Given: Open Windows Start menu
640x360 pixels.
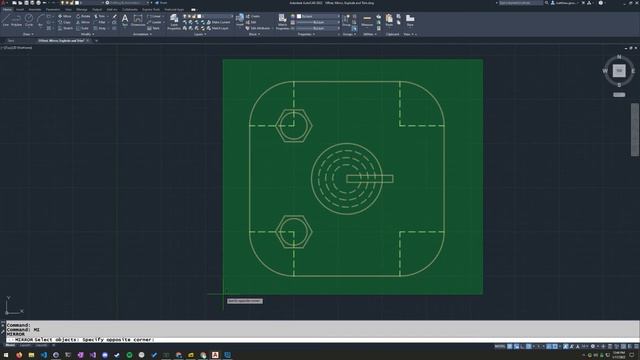Looking at the screenshot, I should [6, 355].
